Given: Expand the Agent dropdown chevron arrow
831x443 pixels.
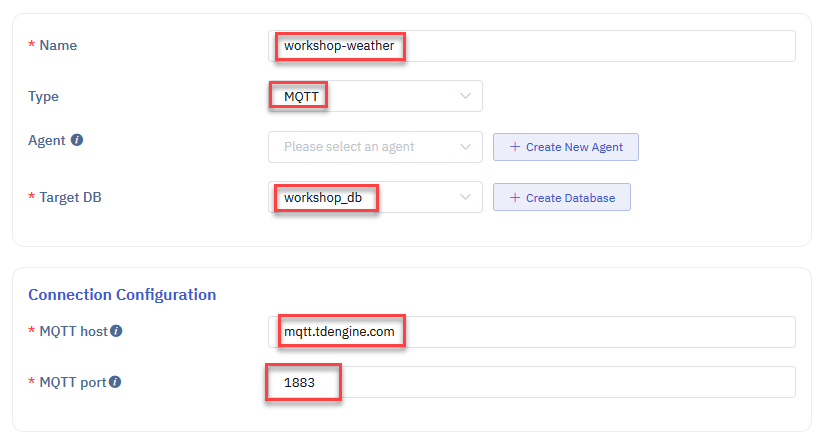Looking at the screenshot, I should click(465, 147).
